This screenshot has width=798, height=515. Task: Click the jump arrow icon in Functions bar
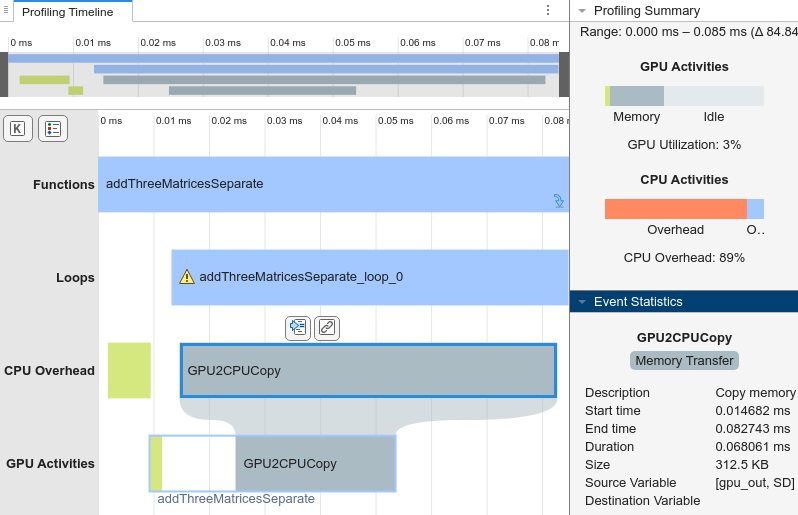[x=559, y=200]
